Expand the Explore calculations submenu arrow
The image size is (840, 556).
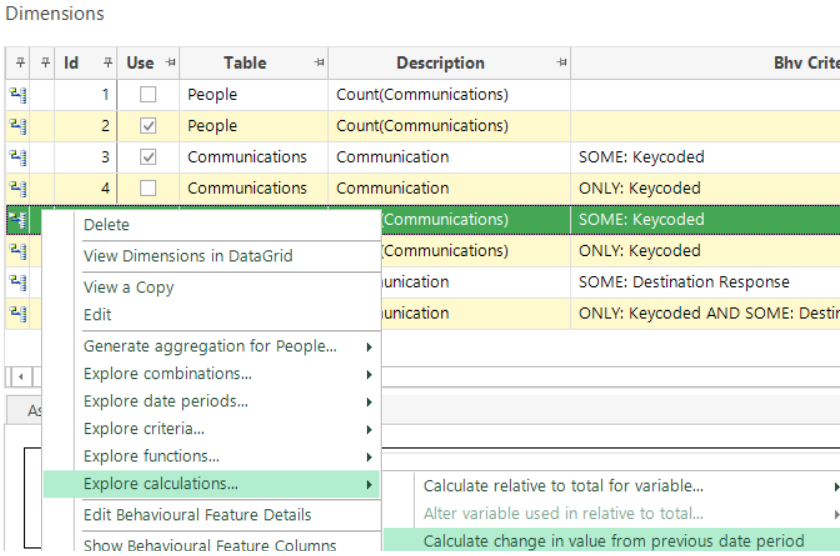(x=369, y=485)
